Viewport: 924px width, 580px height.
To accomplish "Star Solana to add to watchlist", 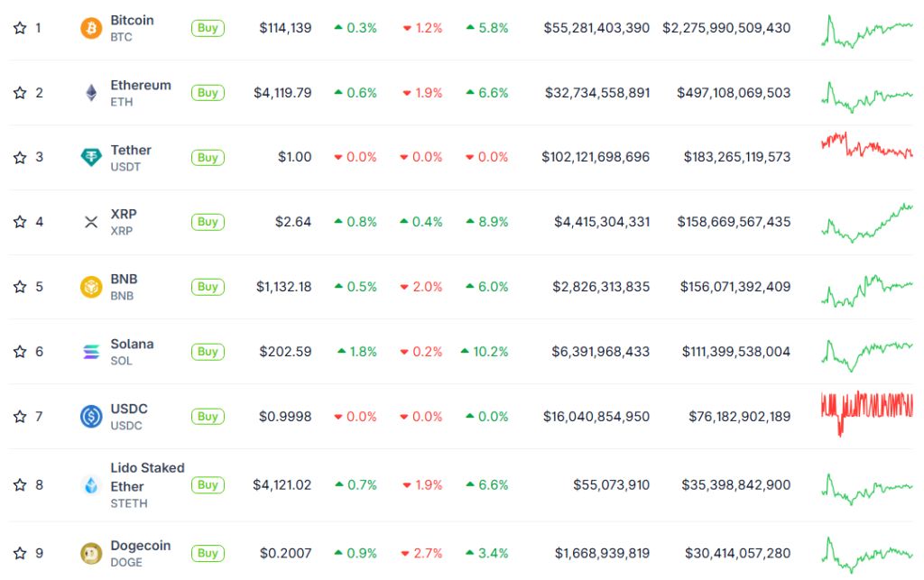I will [x=20, y=352].
